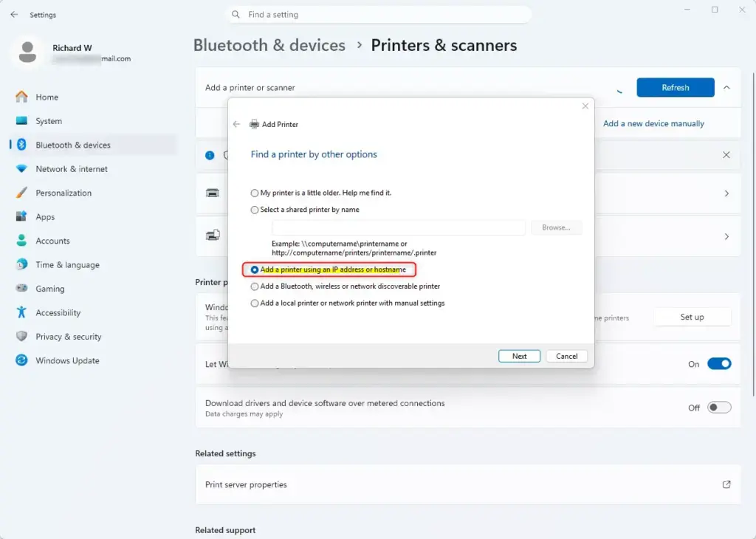The width and height of the screenshot is (756, 539).
Task: Click the search magnifier icon
Action: 236,15
